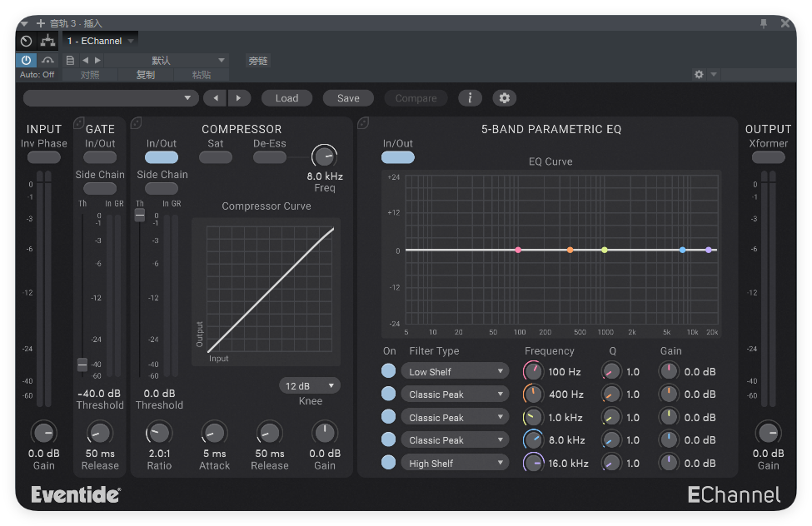
Task: Click the 粘贴 paste item
Action: coord(202,75)
